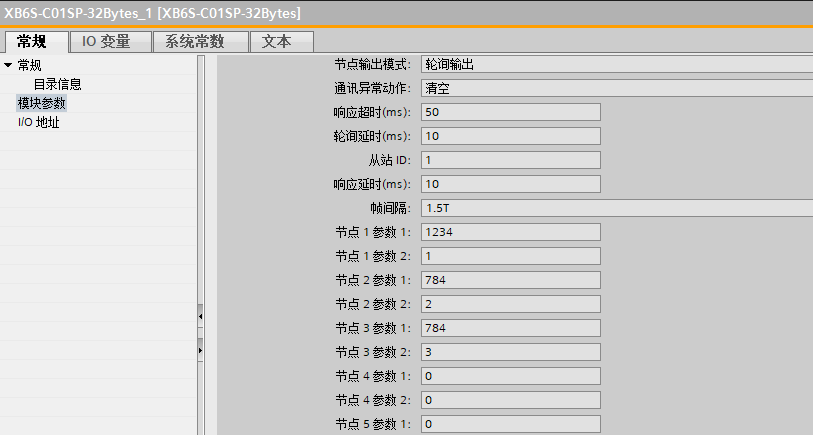Click the left-pointing splitter collapse arrow

[200, 317]
